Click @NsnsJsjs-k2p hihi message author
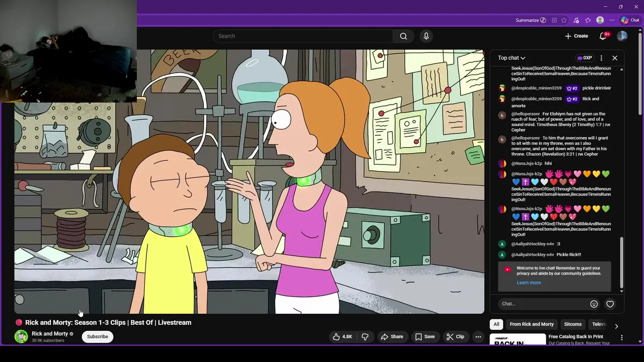The width and height of the screenshot is (644, 362). pos(526,163)
